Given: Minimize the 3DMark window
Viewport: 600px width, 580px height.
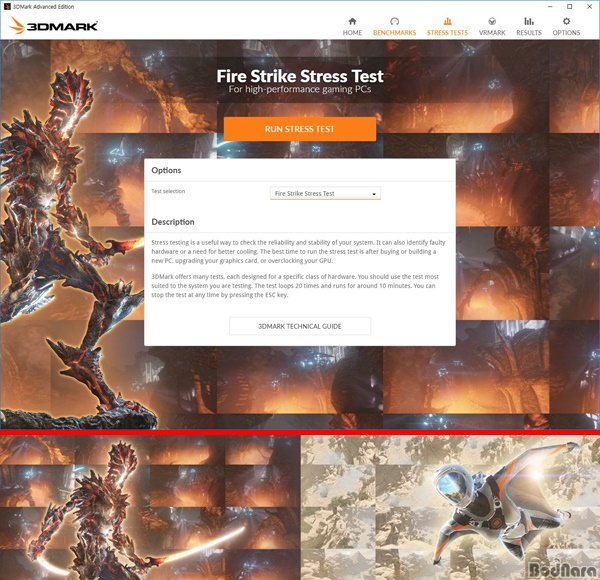Looking at the screenshot, I should (549, 6).
